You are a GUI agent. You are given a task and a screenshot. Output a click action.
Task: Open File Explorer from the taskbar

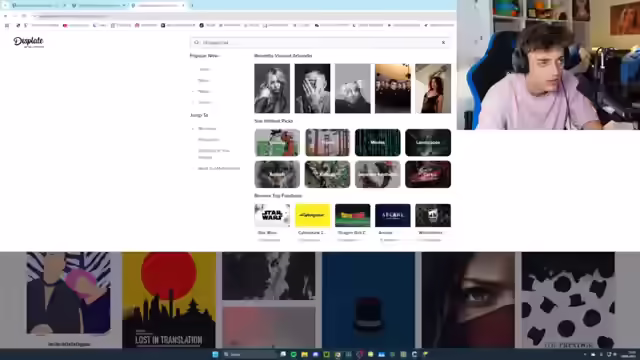point(304,354)
